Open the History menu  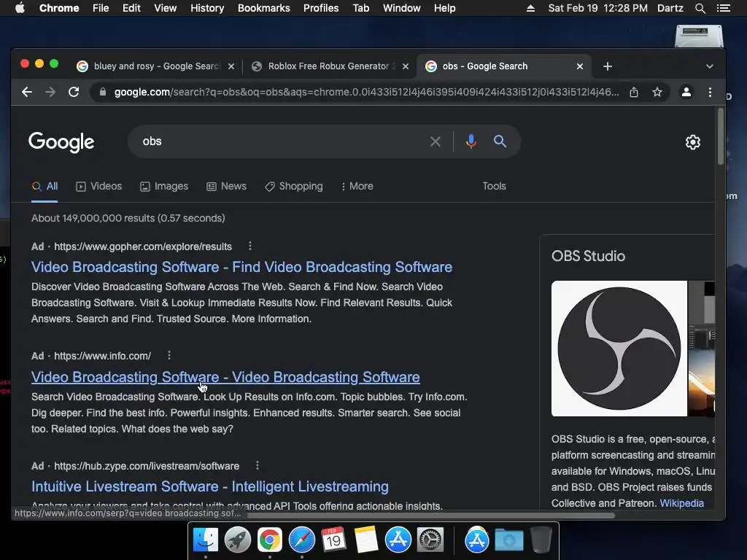[207, 8]
